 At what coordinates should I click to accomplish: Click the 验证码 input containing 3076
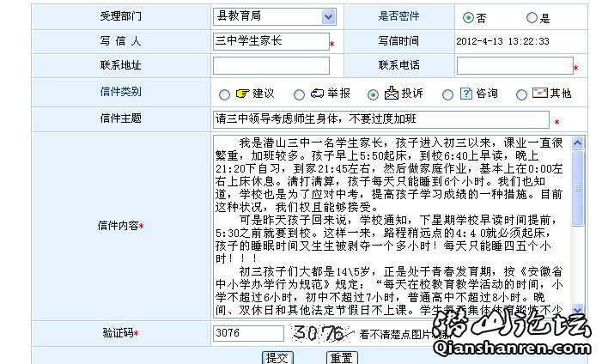(248, 333)
